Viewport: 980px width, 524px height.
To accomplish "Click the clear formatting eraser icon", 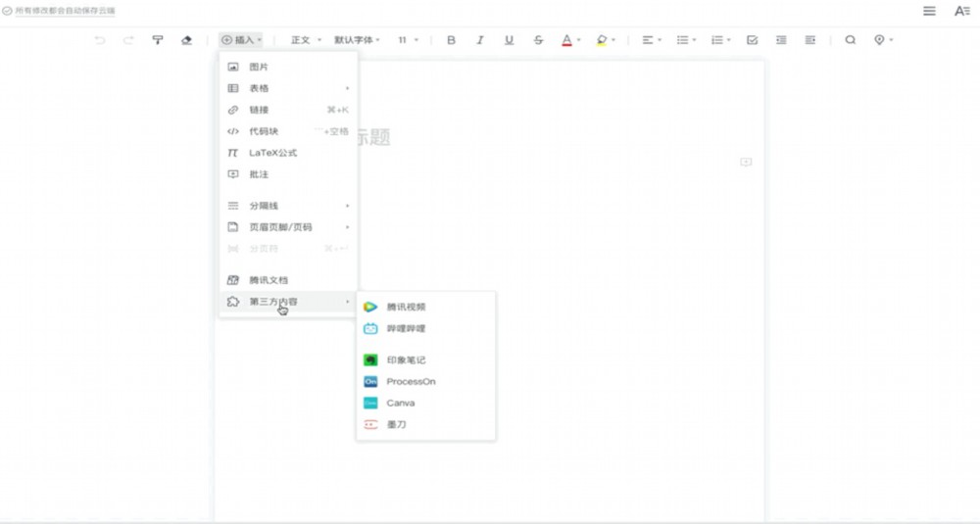I will (186, 40).
